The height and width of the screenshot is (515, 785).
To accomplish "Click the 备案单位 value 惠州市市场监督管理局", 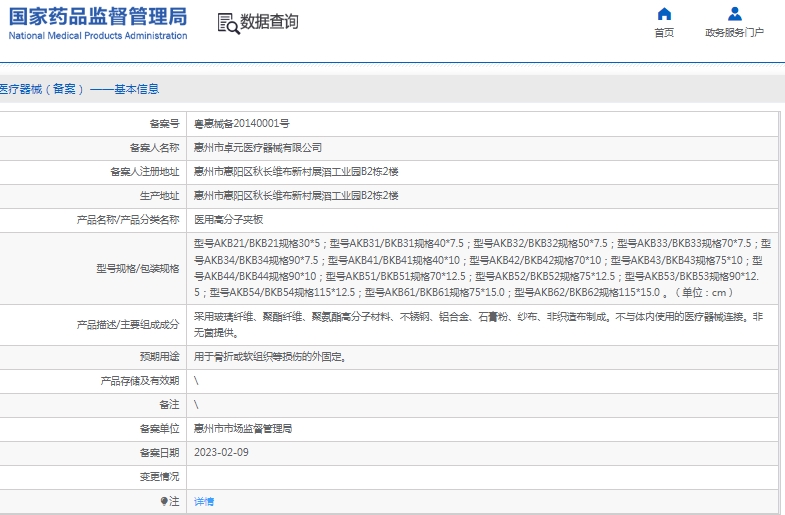I will (243, 428).
